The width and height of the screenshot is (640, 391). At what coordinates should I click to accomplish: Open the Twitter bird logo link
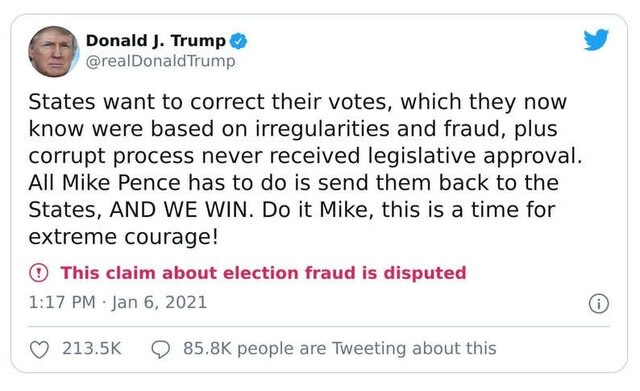pyautogui.click(x=596, y=40)
